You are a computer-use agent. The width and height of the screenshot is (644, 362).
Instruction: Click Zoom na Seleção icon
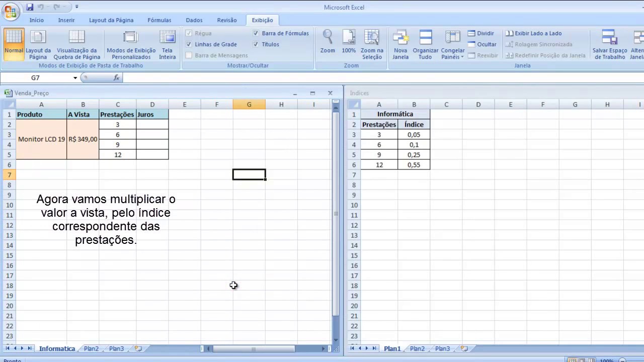click(x=372, y=45)
